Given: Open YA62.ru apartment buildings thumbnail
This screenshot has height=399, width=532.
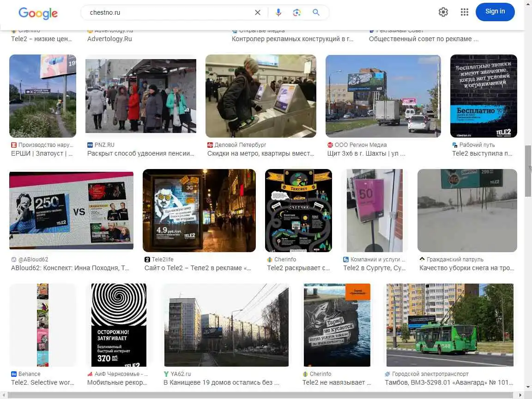Looking at the screenshot, I should (x=226, y=325).
